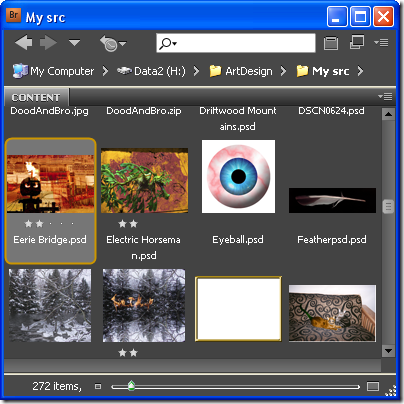Click My src folder in path bar
The height and width of the screenshot is (404, 404).
(x=322, y=71)
